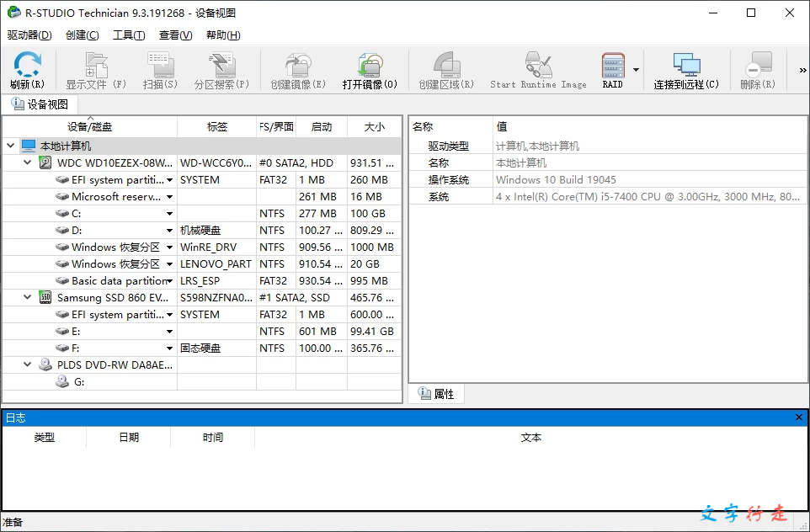The width and height of the screenshot is (810, 532).
Task: Click the Basic data partition icon
Action: tap(62, 281)
